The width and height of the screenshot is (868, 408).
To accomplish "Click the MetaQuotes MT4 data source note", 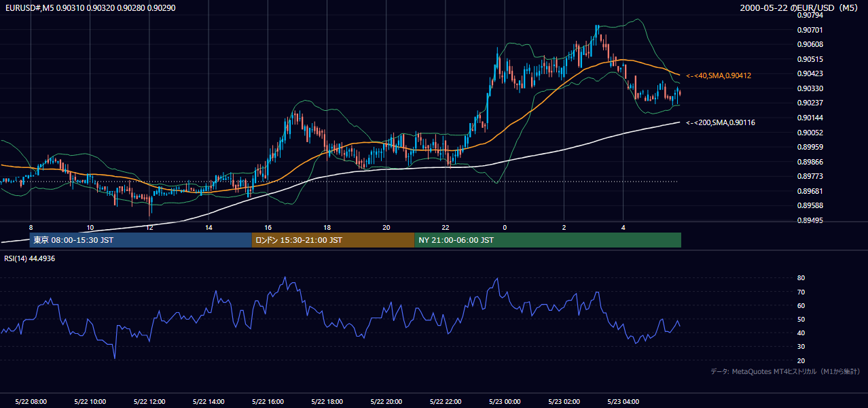I will tap(785, 371).
